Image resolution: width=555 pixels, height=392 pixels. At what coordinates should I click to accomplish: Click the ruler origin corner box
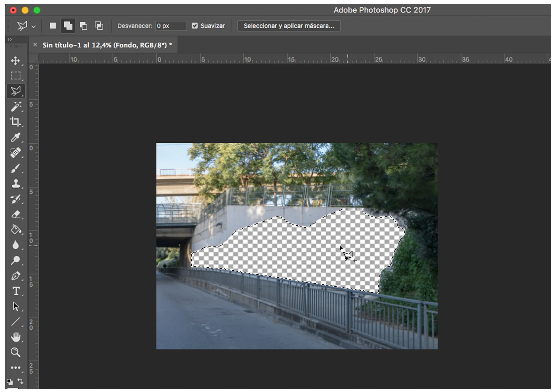pyautogui.click(x=33, y=58)
